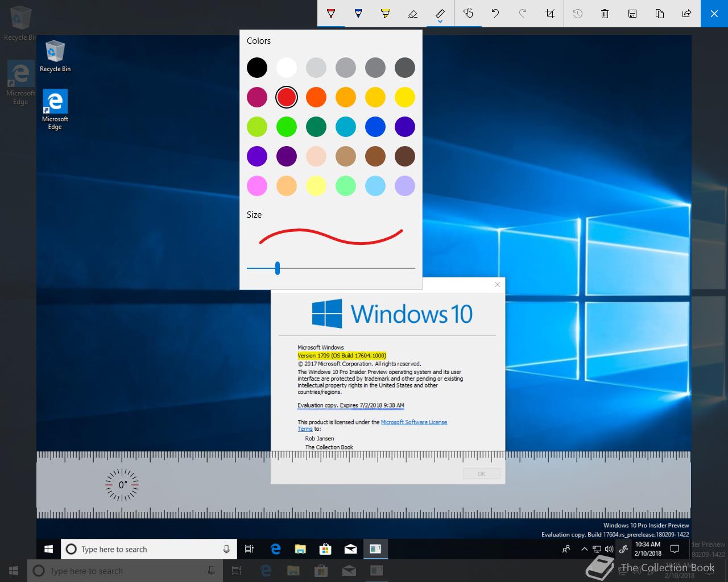Select the lavender pastel swatch

point(405,186)
